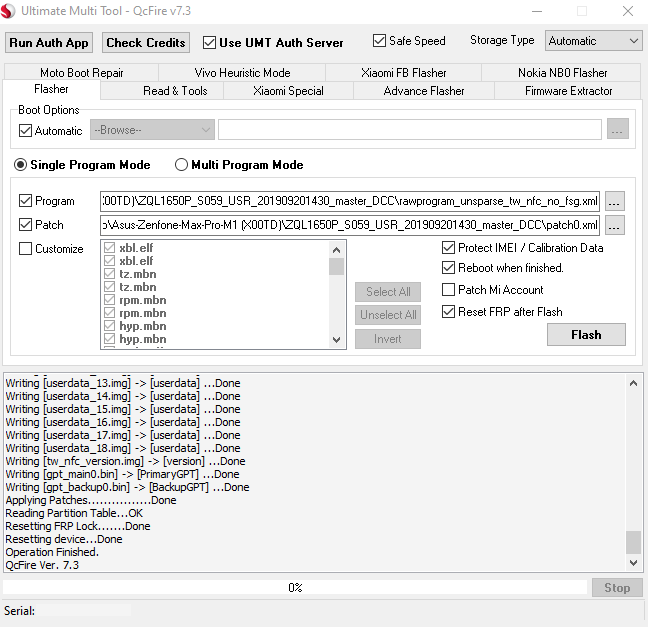Disable Use UMT Auth Server checkbox

point(210,43)
